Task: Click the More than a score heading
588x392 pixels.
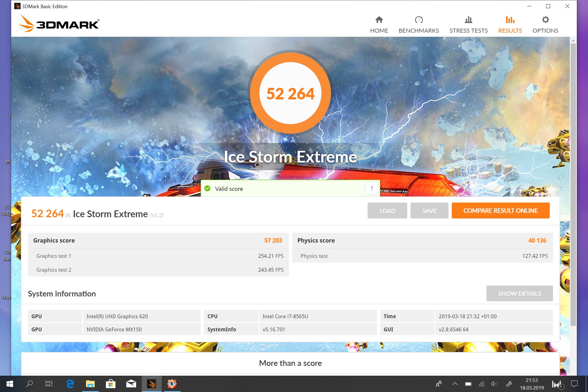Action: (290, 363)
